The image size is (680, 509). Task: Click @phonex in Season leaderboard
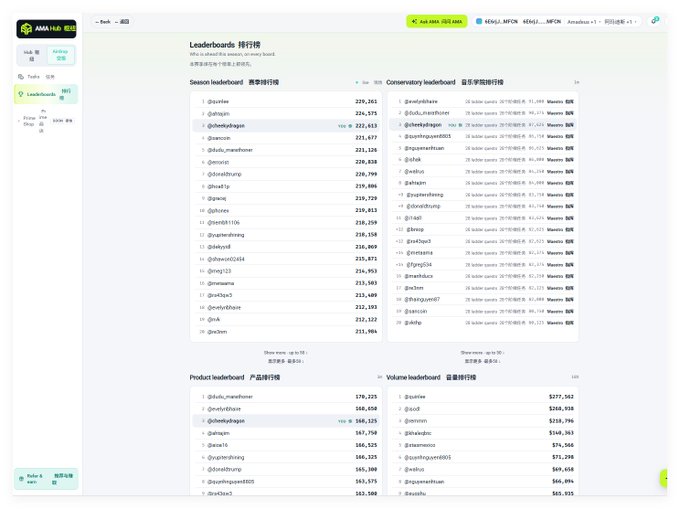[x=218, y=211]
